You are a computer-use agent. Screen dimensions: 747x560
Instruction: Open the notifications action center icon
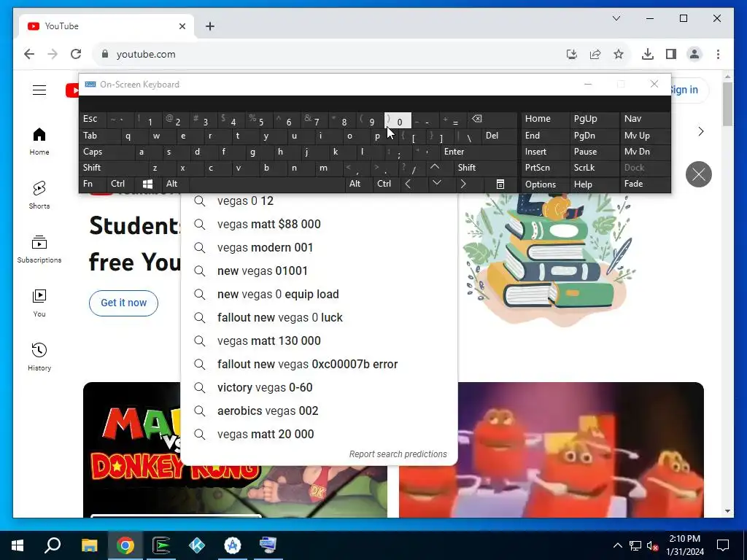tap(723, 545)
